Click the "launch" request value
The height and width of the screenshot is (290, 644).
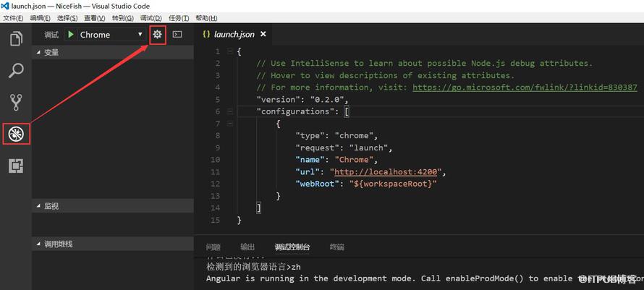[x=369, y=148]
